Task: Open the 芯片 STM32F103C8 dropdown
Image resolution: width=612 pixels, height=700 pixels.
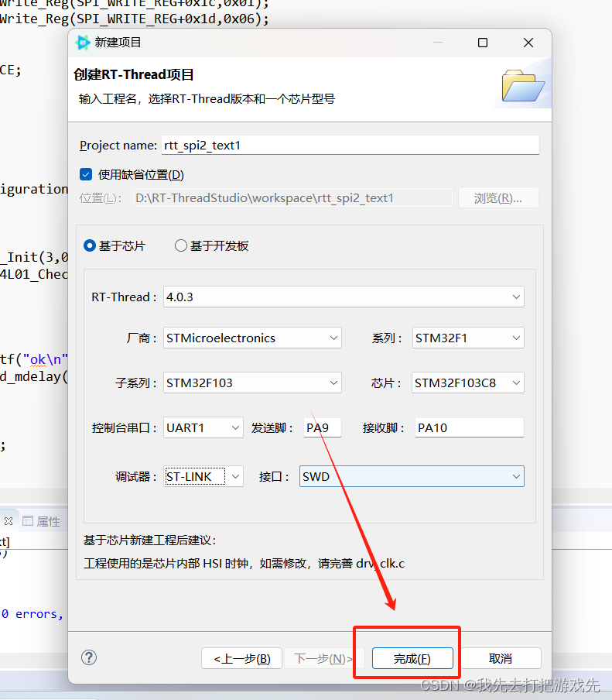Action: [x=468, y=383]
